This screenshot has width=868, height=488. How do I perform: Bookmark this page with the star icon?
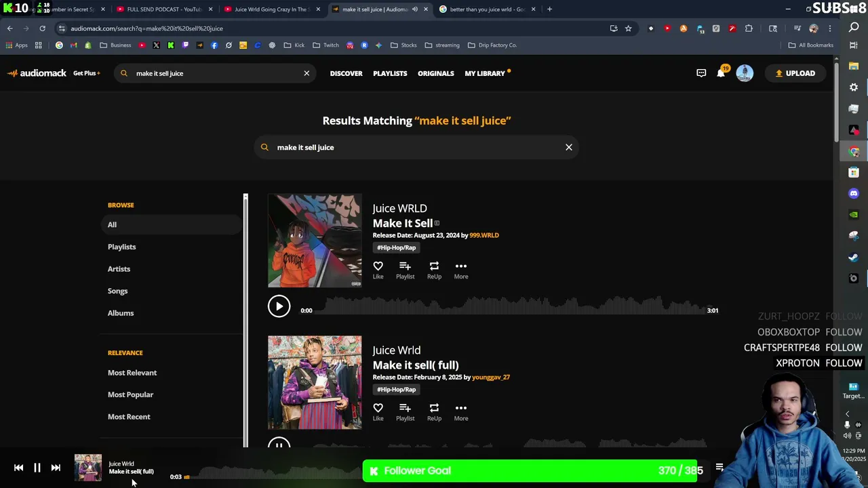tap(628, 28)
